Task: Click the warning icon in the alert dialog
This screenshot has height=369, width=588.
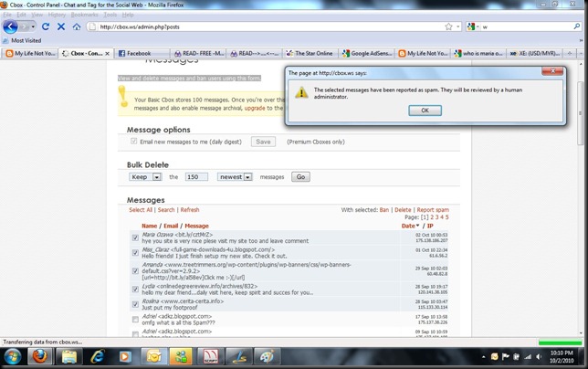Action: pyautogui.click(x=301, y=92)
